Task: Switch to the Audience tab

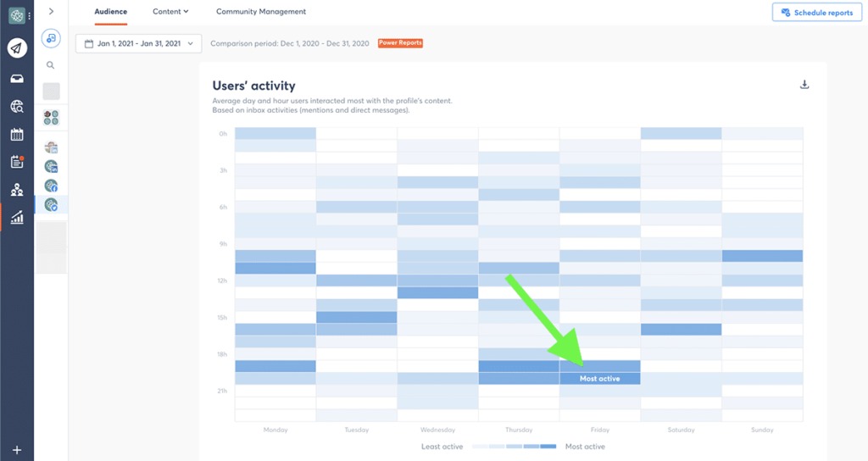Action: click(111, 11)
